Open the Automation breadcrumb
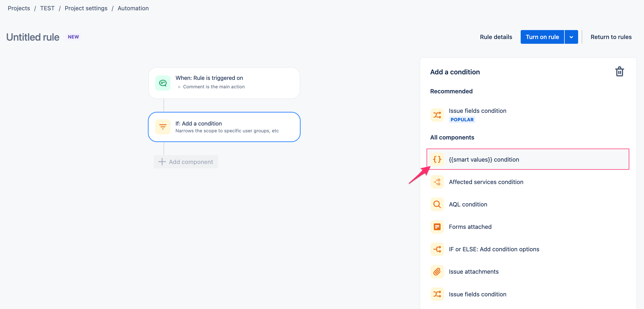Screen dimensions: 644x309 [133, 8]
